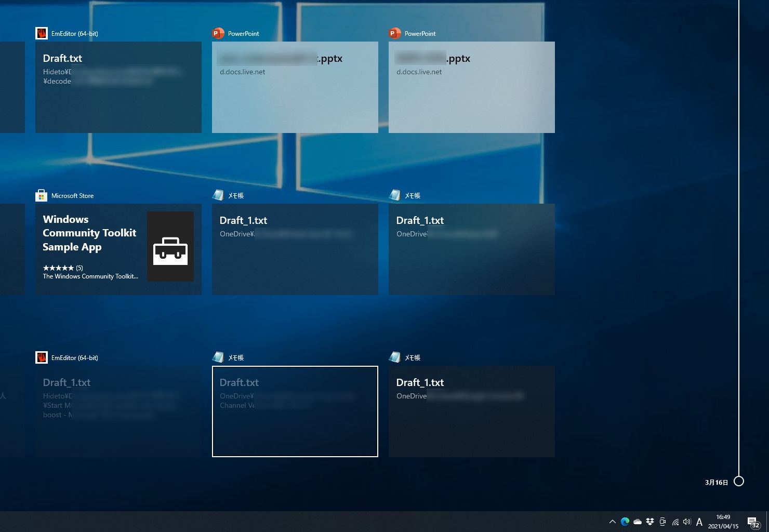Open the outlined Notepad Draft.txt activity card

coord(295,411)
